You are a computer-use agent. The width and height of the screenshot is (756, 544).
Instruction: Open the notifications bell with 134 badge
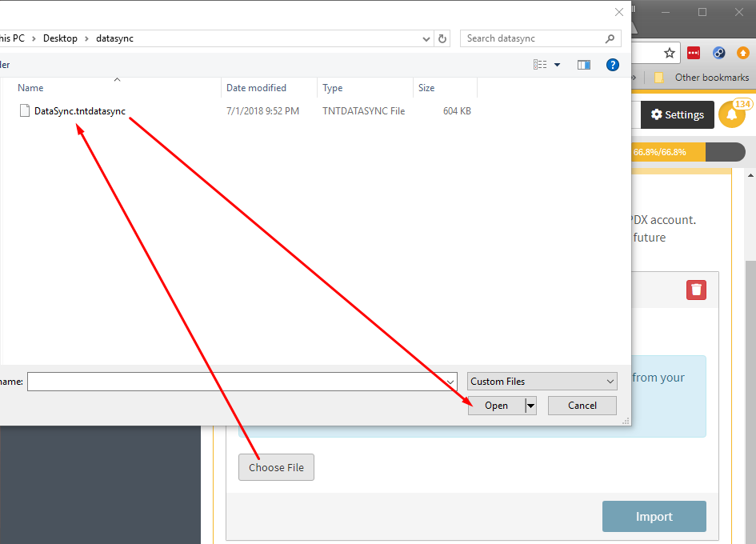[x=731, y=114]
